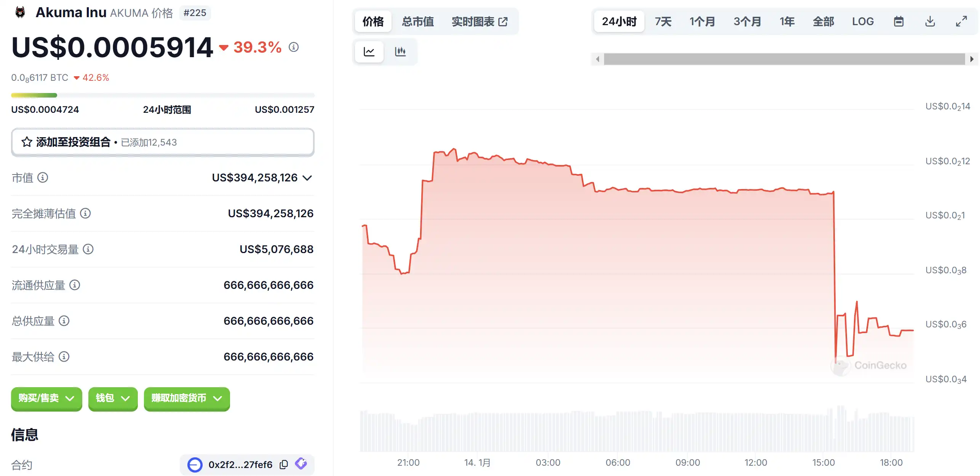Click the chart's horizontal range scrollbar
Screen dimensions: 980x476
coord(784,59)
